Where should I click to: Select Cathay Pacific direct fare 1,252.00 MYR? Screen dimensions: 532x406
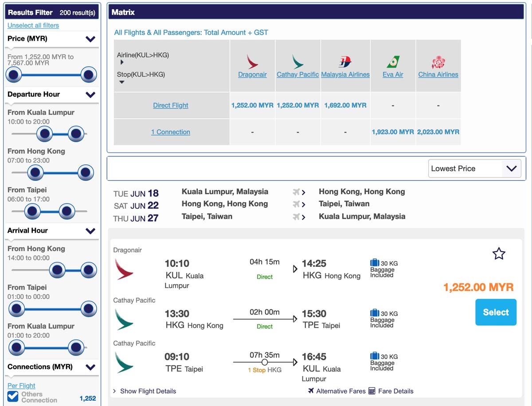[x=298, y=105]
